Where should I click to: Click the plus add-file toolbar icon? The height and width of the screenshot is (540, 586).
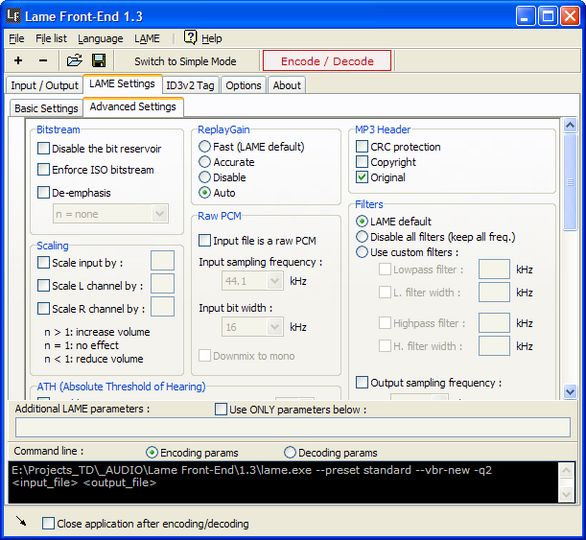coord(18,60)
